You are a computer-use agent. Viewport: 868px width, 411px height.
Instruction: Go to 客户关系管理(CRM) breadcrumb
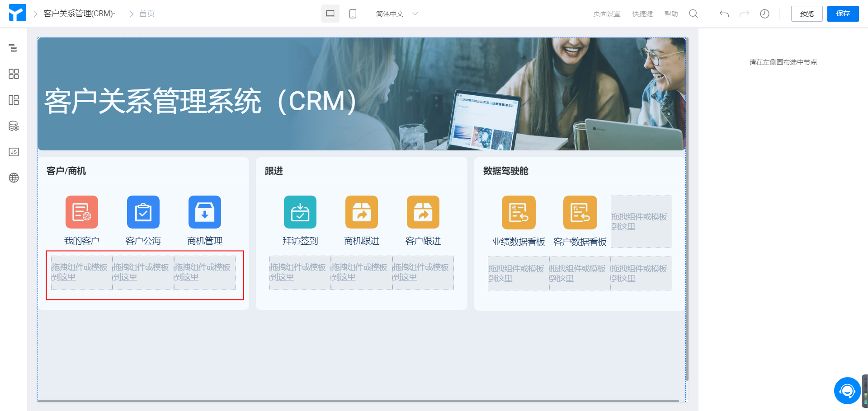pyautogui.click(x=82, y=14)
